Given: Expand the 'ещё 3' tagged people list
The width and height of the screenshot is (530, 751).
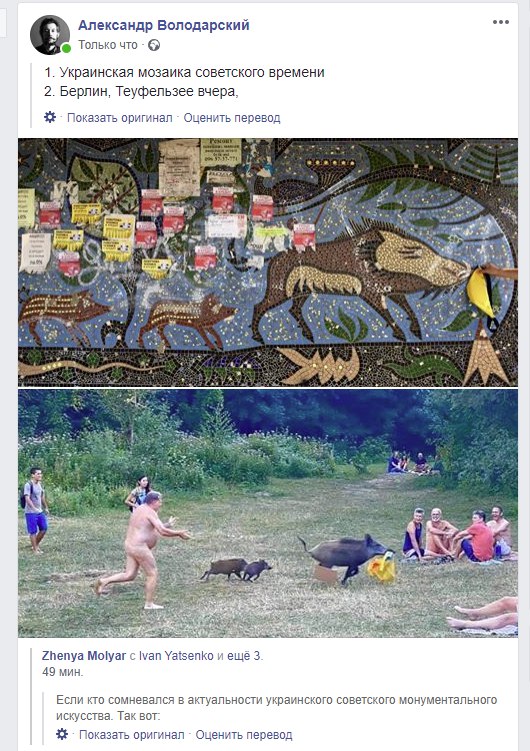Looking at the screenshot, I should click(245, 656).
